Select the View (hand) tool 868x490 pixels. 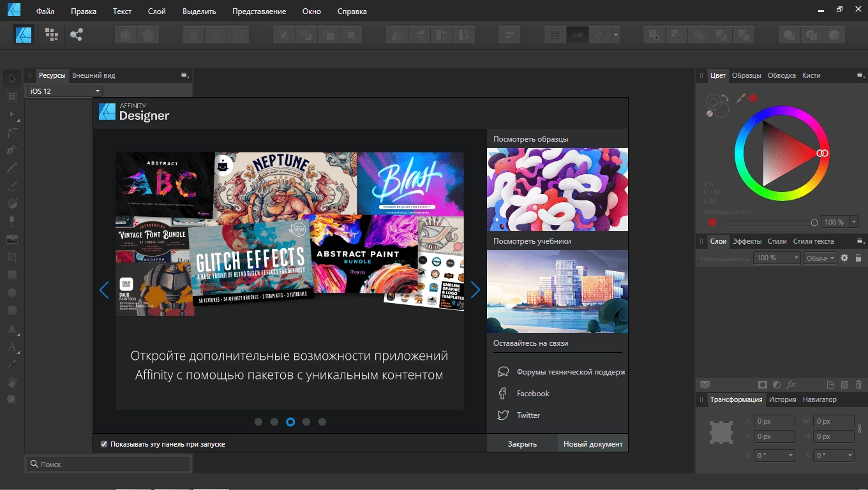click(11, 382)
